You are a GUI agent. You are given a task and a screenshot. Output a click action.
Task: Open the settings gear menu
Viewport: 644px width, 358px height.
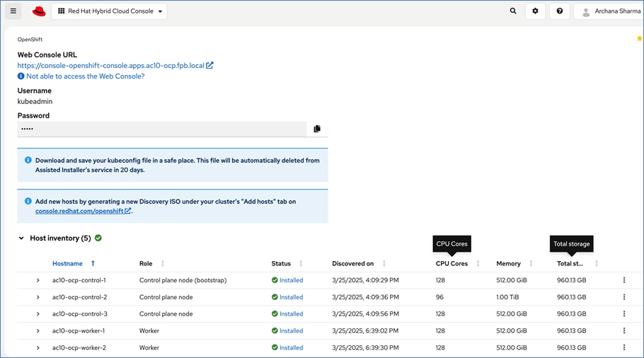point(535,11)
